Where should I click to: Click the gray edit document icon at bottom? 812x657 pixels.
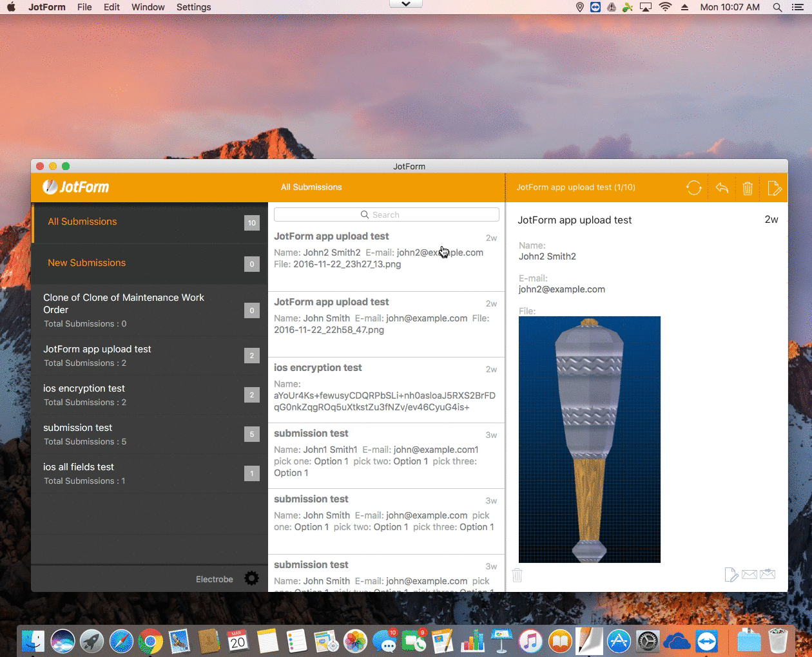[731, 574]
